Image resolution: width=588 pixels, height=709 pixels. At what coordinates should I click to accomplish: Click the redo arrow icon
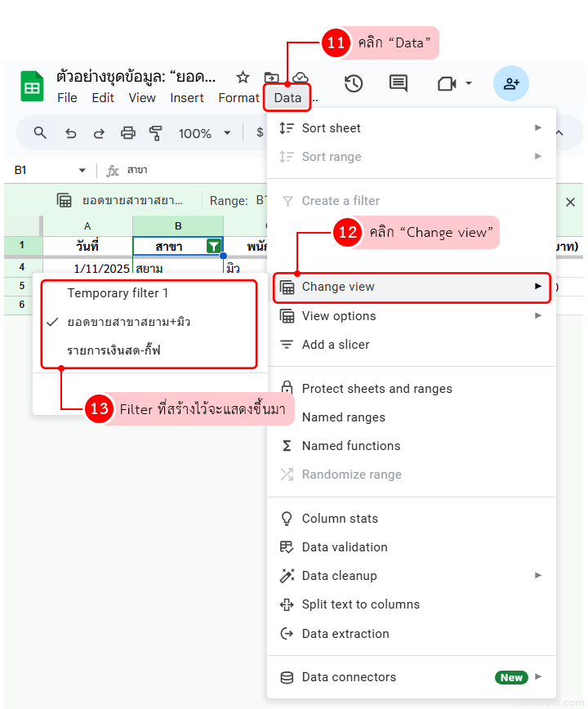click(x=99, y=133)
